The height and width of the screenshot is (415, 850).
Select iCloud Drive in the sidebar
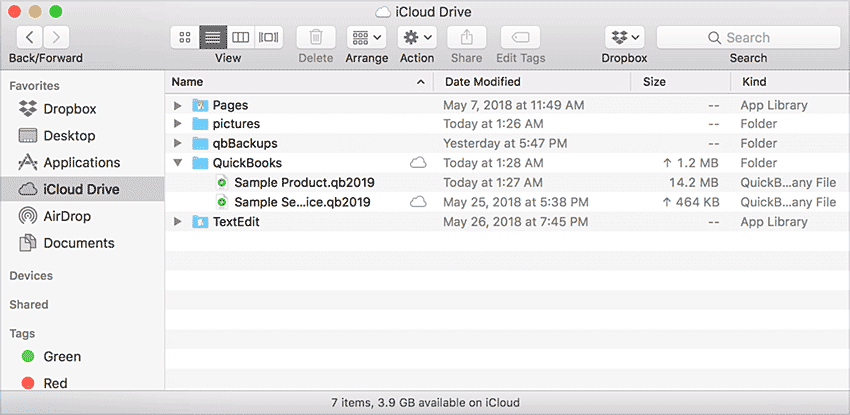[x=82, y=189]
